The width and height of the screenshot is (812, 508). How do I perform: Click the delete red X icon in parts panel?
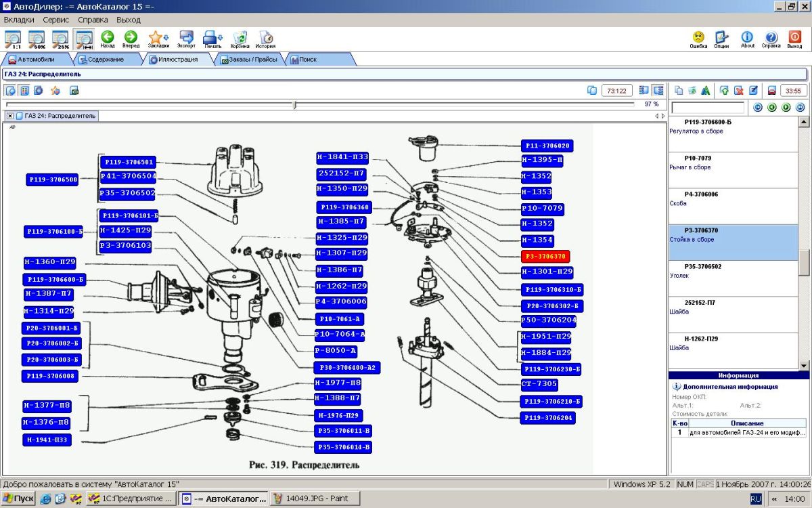(x=739, y=90)
